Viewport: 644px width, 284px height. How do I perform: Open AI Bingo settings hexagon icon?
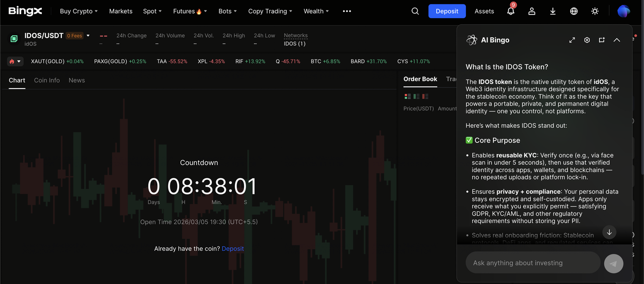tap(587, 40)
